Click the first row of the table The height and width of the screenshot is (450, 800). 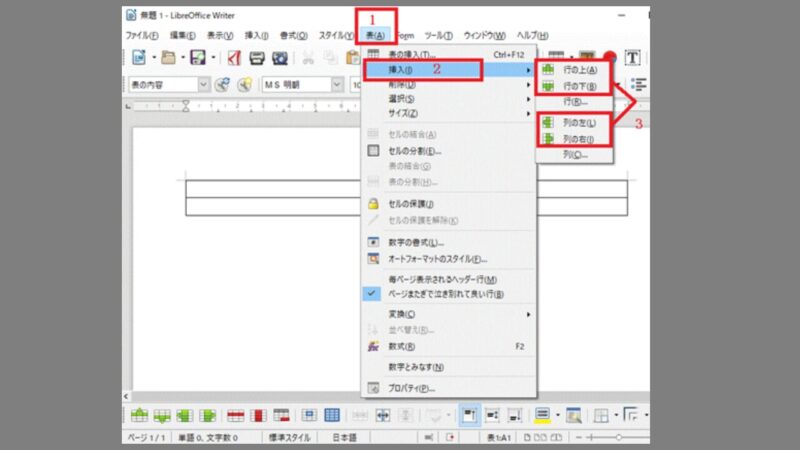(273, 189)
